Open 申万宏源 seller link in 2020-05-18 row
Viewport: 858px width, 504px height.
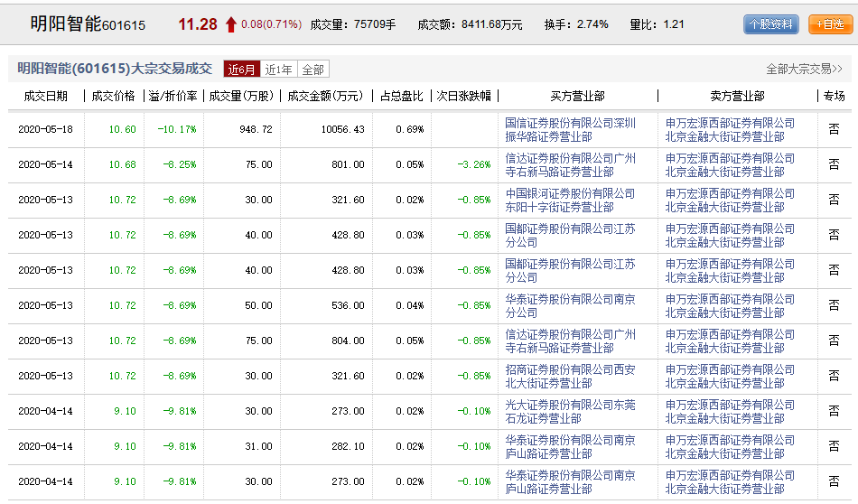coord(730,130)
